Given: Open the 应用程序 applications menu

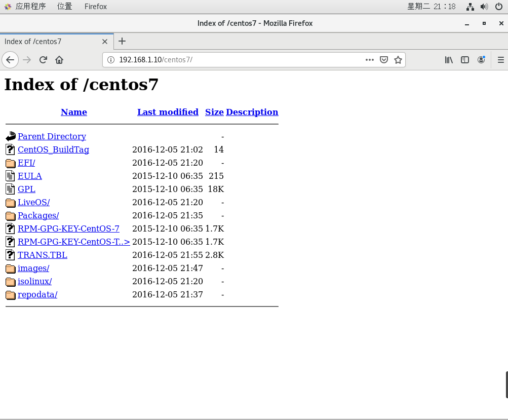Looking at the screenshot, I should [25, 7].
